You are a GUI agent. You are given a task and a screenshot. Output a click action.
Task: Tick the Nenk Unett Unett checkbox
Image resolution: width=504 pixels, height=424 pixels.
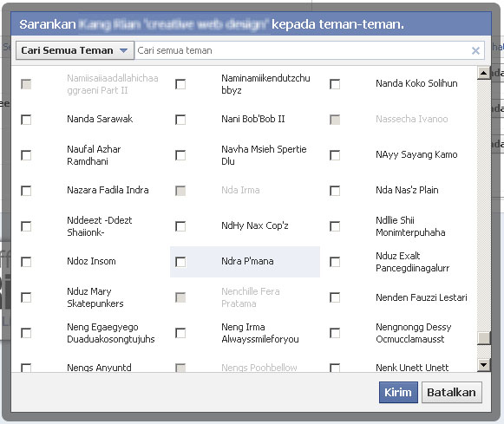click(335, 368)
